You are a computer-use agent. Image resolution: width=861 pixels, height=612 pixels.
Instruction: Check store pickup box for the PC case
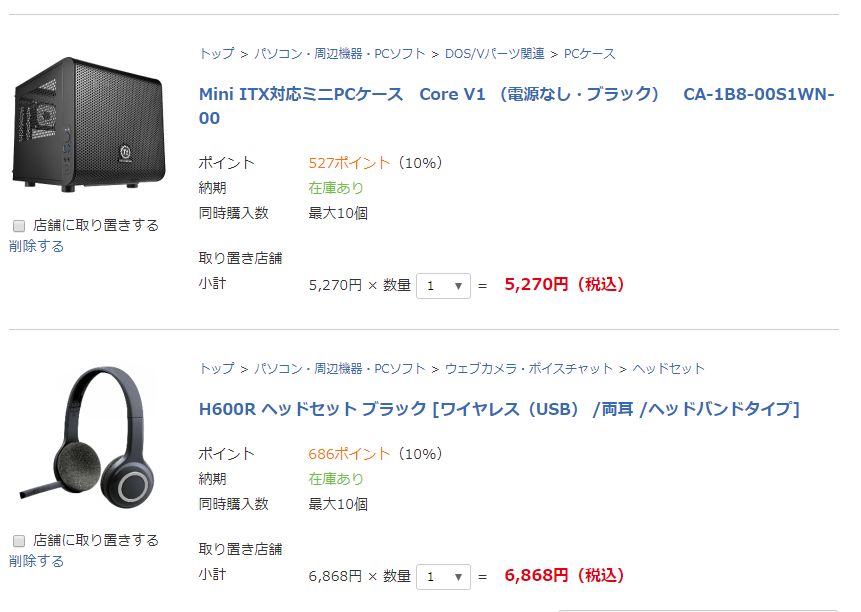[18, 226]
